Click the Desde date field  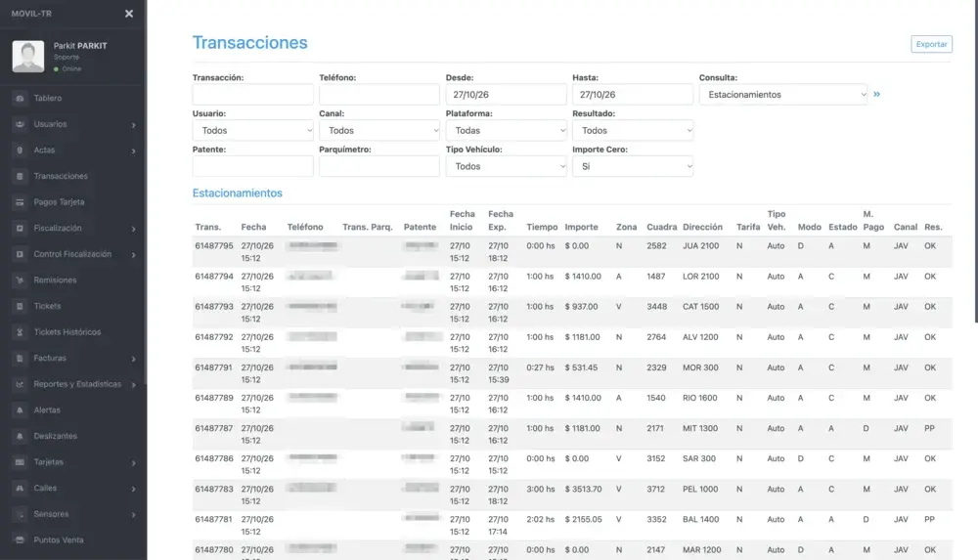point(506,95)
